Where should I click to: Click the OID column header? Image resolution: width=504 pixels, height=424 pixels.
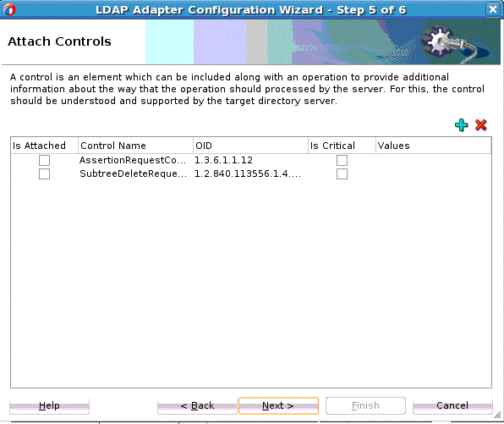(x=250, y=146)
